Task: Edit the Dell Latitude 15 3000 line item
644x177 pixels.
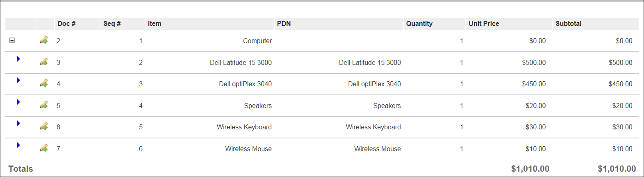Action: coord(44,62)
